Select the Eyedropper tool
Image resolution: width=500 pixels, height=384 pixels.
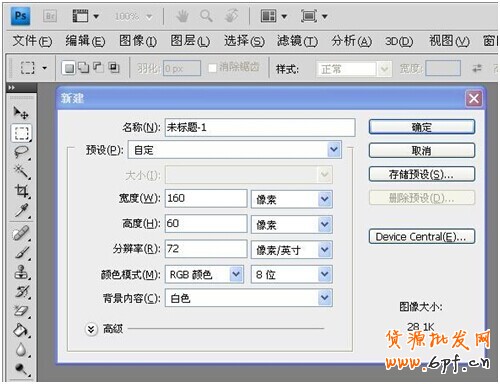pos(21,211)
